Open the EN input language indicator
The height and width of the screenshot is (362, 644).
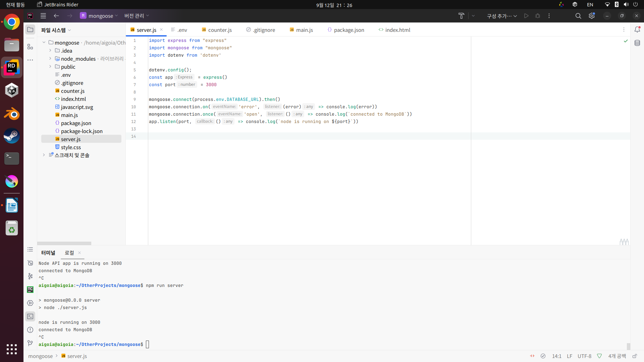tap(590, 5)
